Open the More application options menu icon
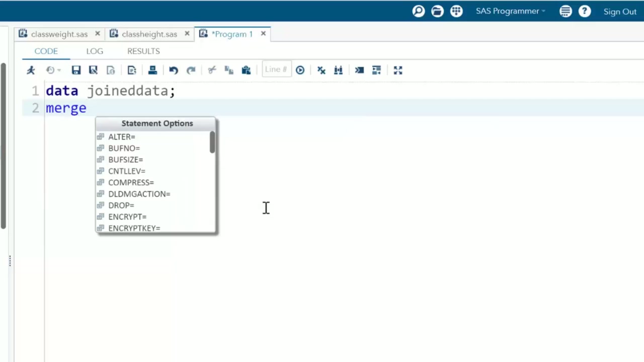This screenshot has height=362, width=644. (x=566, y=11)
